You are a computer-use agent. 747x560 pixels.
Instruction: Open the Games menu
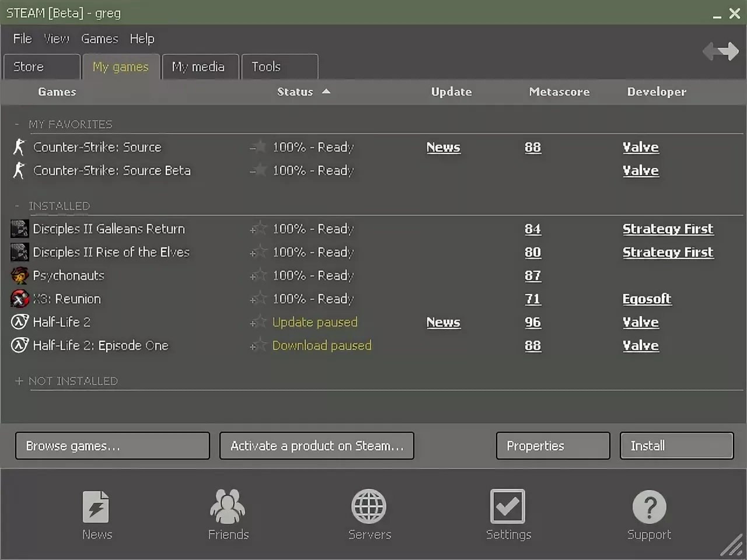point(99,38)
